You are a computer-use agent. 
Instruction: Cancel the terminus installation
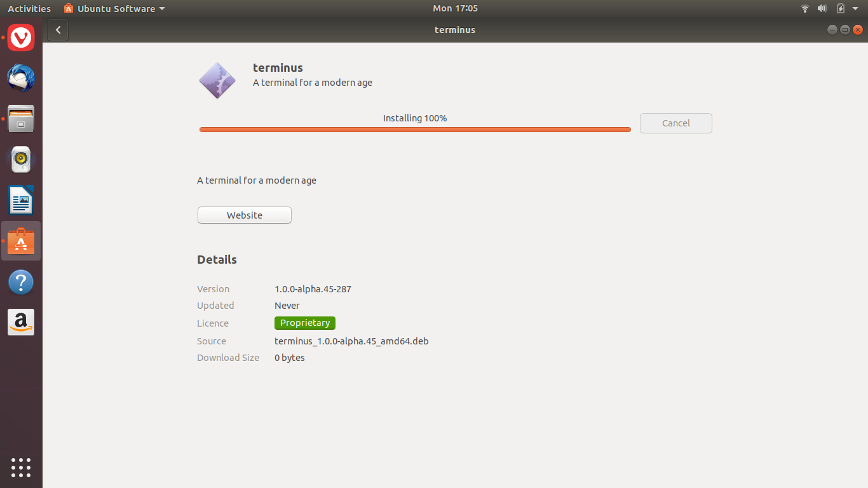pos(676,123)
